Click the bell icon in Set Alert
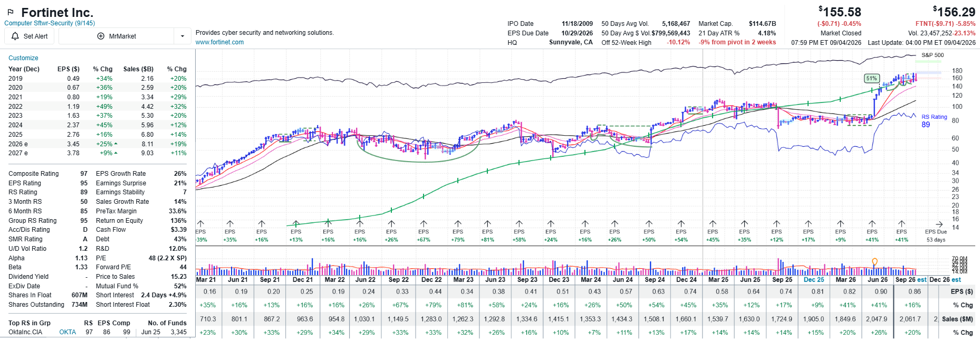The image size is (980, 339). click(x=14, y=36)
